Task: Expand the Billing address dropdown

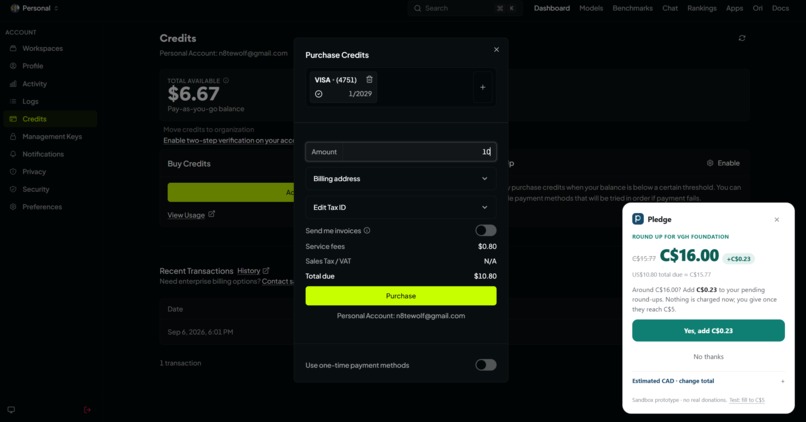Action: [x=401, y=178]
